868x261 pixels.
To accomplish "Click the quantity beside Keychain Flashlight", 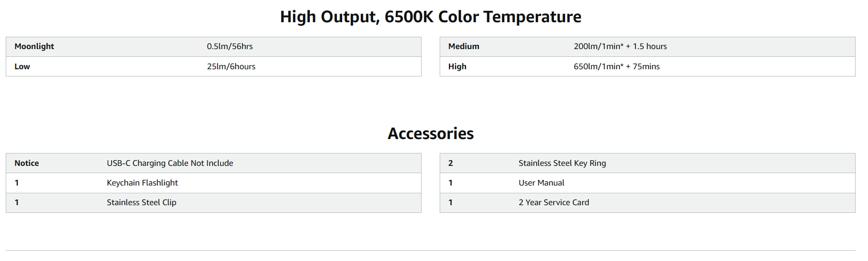I will coord(17,183).
